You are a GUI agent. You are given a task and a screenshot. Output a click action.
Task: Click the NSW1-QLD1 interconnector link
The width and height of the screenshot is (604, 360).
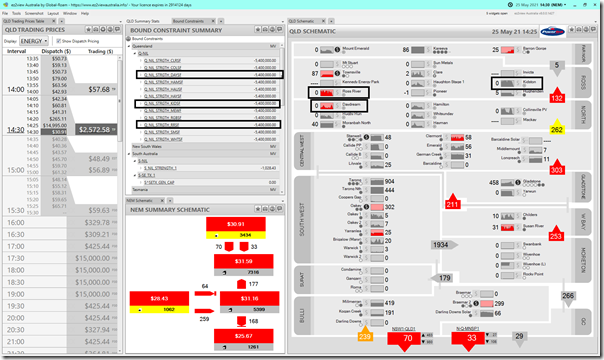point(404,328)
